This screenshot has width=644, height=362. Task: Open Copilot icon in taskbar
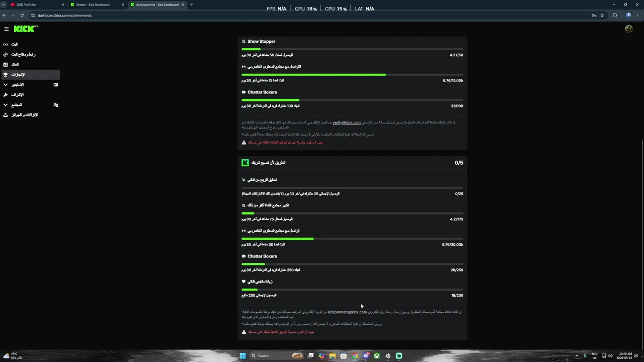[321, 355]
